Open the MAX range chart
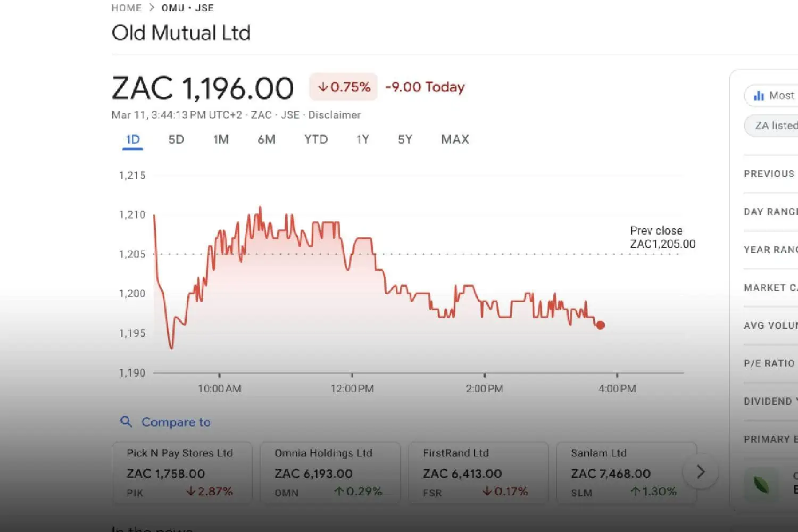 tap(455, 140)
